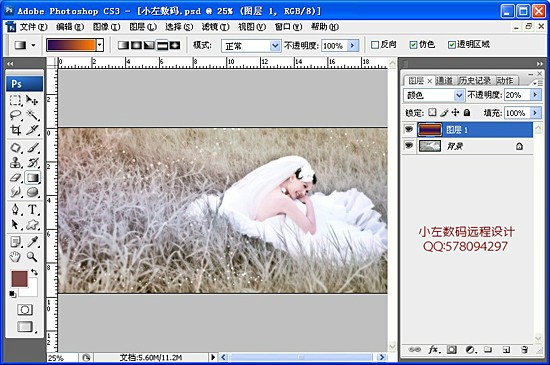Select the Lasso tool
Screen dimensions: 550x365
pyautogui.click(x=15, y=115)
